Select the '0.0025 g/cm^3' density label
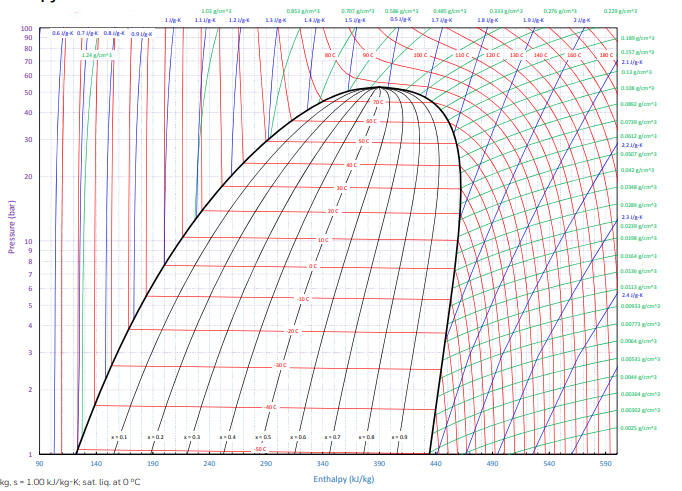This screenshot has height=491, width=682. 639,428
